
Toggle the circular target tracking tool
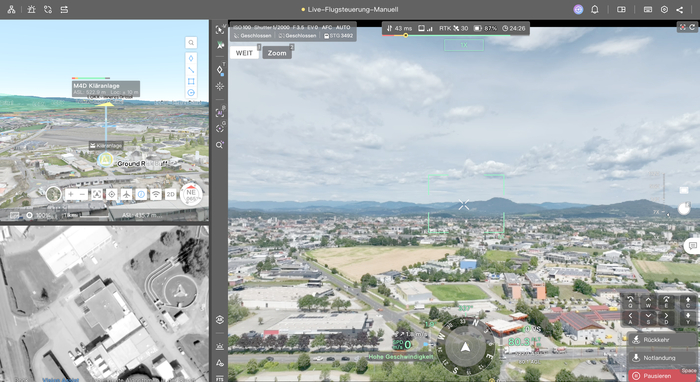pyautogui.click(x=220, y=129)
